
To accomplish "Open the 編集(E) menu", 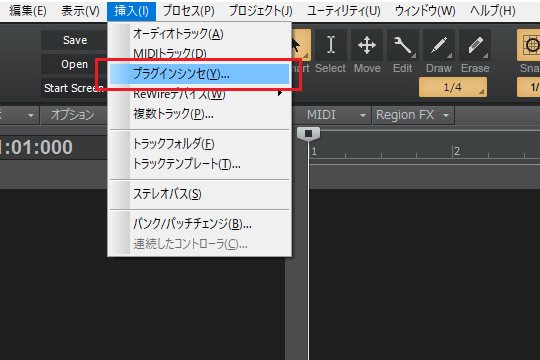I will pyautogui.click(x=28, y=11).
